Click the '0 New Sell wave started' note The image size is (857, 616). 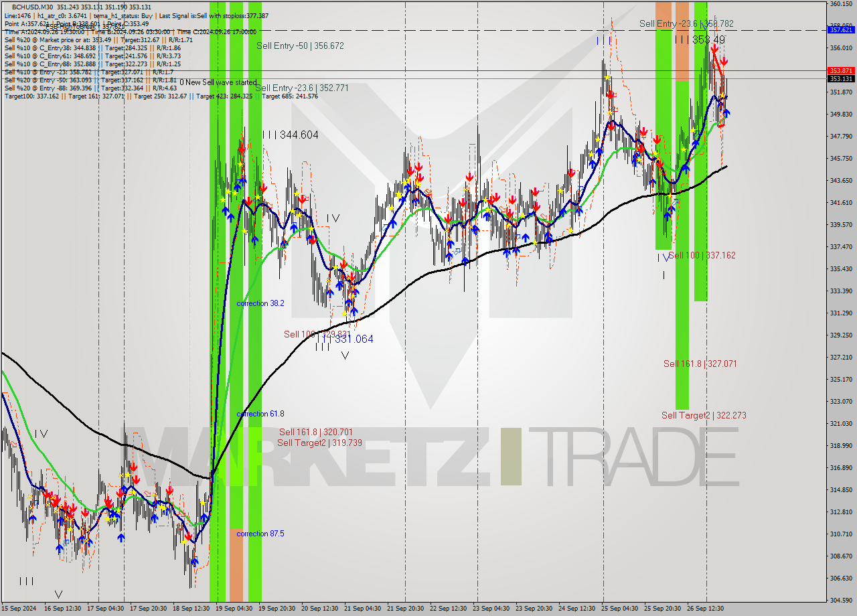218,82
